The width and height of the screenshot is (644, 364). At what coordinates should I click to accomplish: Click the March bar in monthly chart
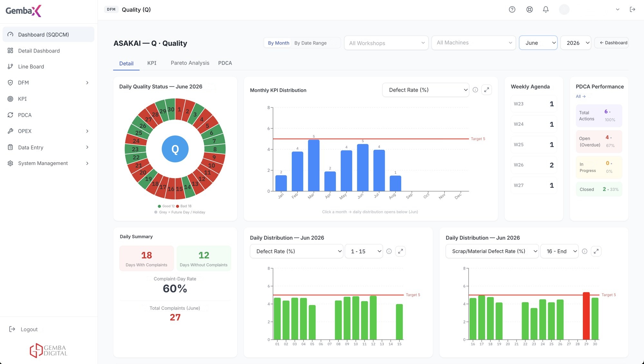[314, 165]
